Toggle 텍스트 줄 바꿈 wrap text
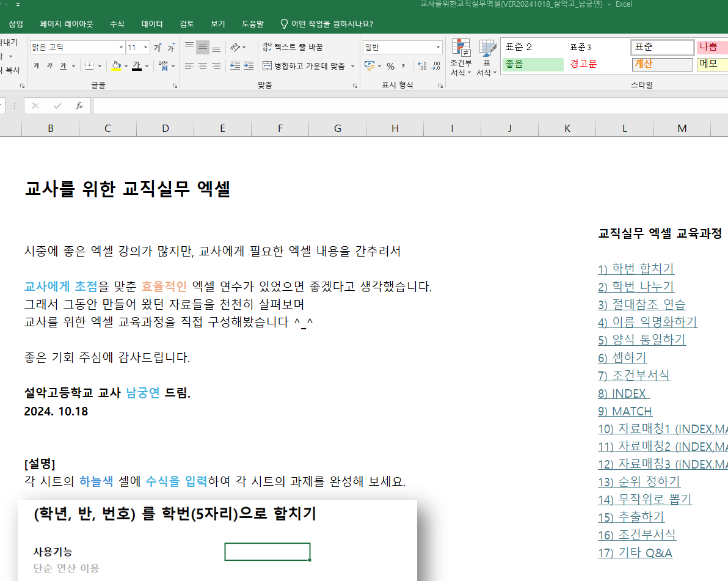The width and height of the screenshot is (728, 581). coord(293,47)
